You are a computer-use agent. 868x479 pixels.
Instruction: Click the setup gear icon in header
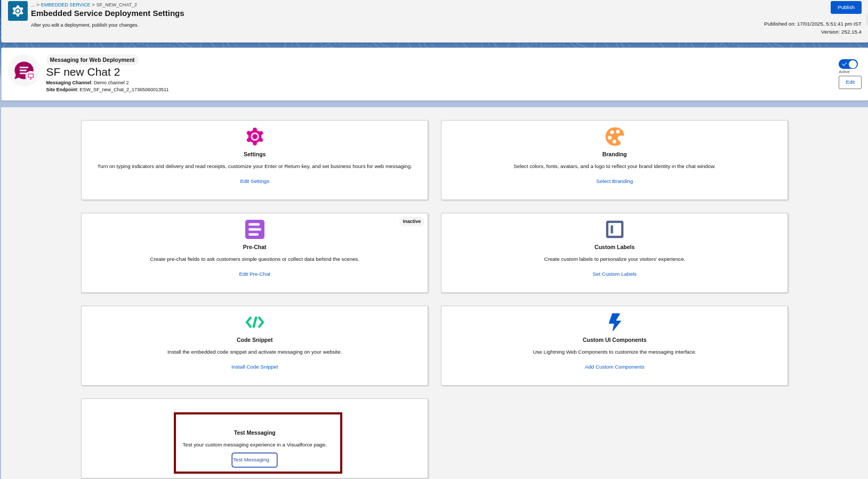[x=18, y=11]
